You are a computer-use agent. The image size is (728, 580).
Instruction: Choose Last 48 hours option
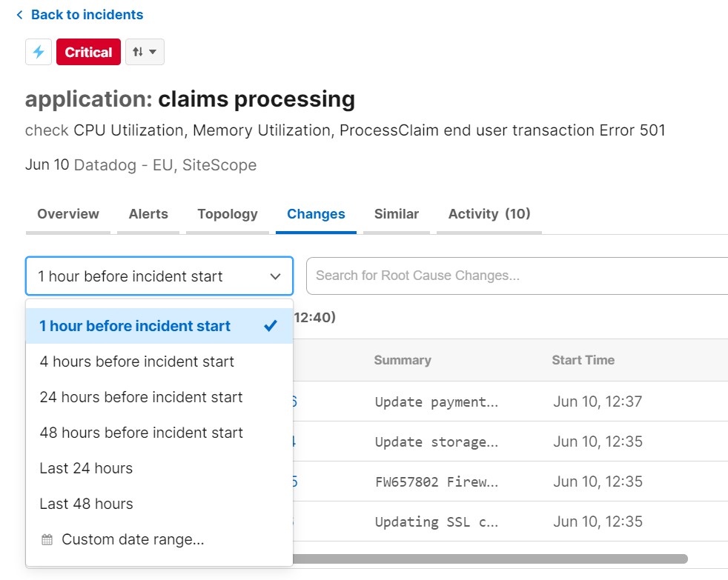coord(86,504)
